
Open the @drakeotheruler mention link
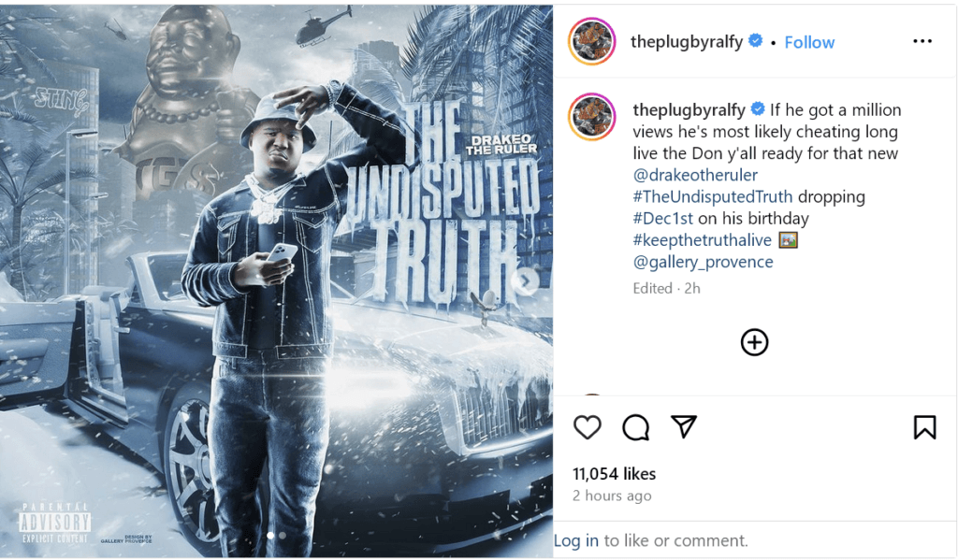pos(695,175)
